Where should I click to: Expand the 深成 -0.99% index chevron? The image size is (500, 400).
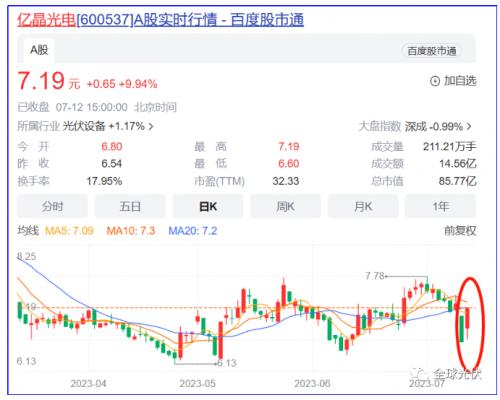point(469,127)
